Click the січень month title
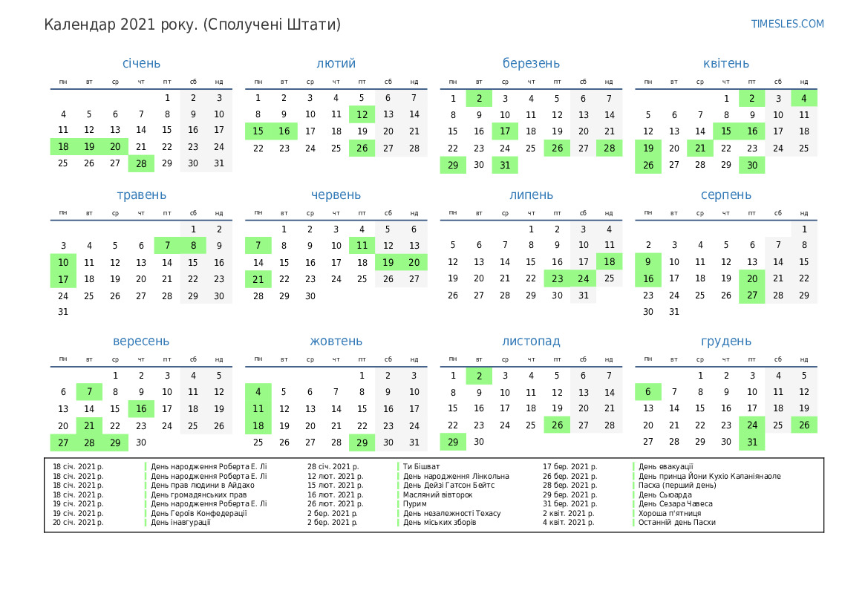The width and height of the screenshot is (868, 614). point(141,64)
